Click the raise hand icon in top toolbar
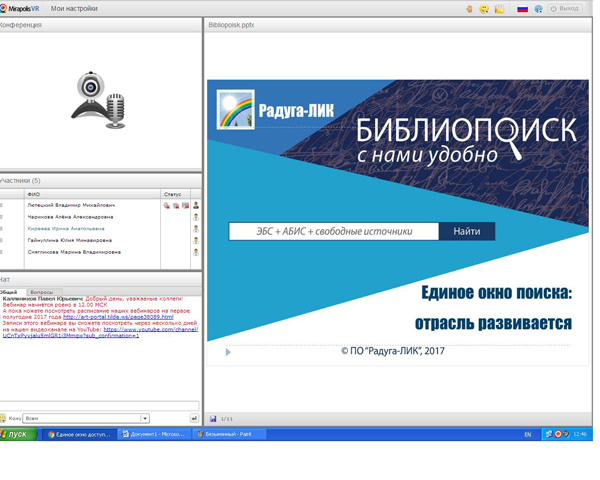Image resolution: width=600 pixels, height=480 pixels. [x=469, y=9]
